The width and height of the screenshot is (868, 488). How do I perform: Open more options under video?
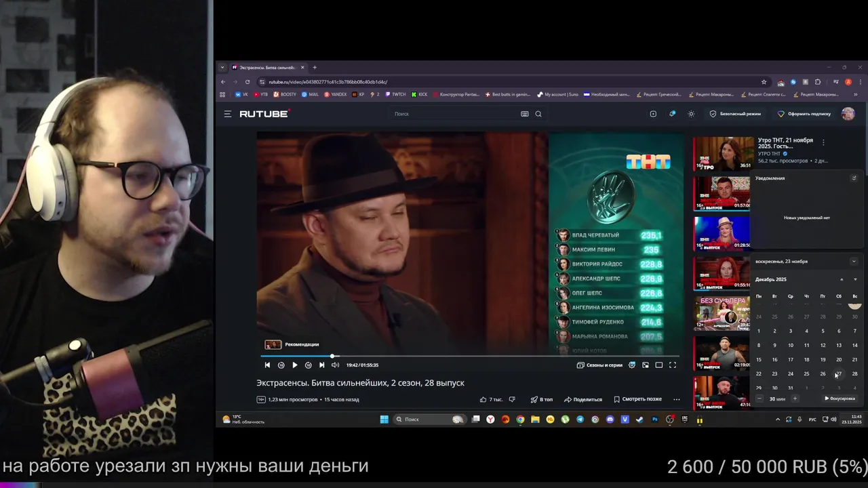(x=676, y=399)
